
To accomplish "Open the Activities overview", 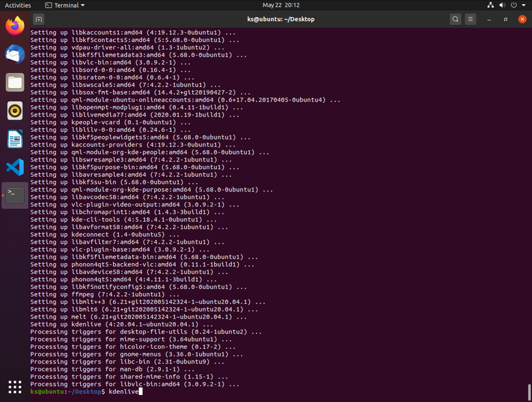I will pyautogui.click(x=18, y=5).
